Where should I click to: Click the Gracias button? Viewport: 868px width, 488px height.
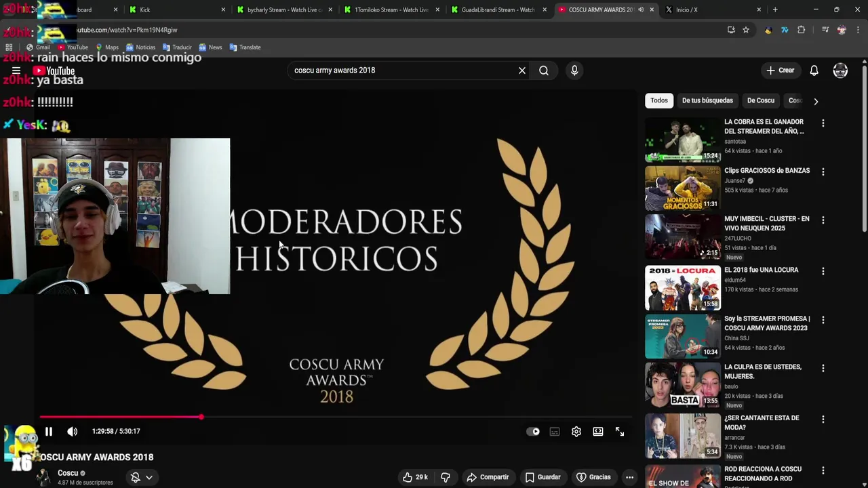pyautogui.click(x=593, y=477)
